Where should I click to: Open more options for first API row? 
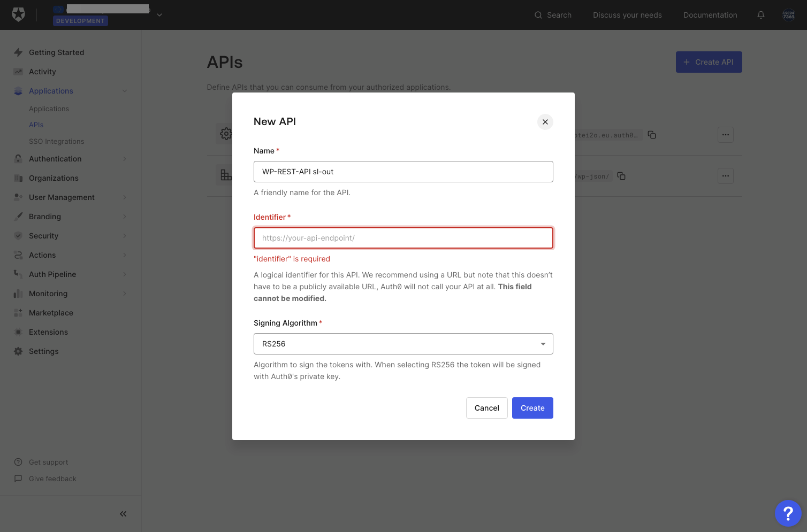[x=725, y=135]
